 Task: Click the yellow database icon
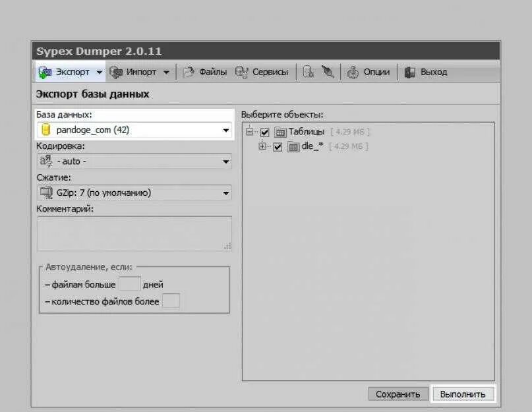tap(45, 130)
